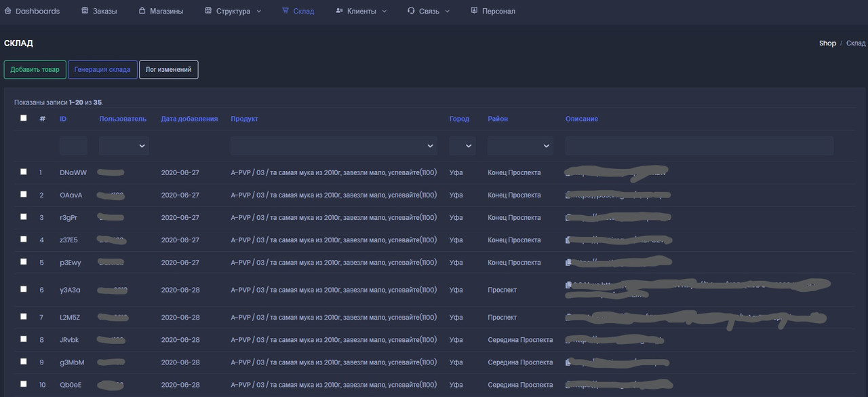This screenshot has height=397, width=868.
Task: Open Персонал in top navigation
Action: (x=493, y=11)
